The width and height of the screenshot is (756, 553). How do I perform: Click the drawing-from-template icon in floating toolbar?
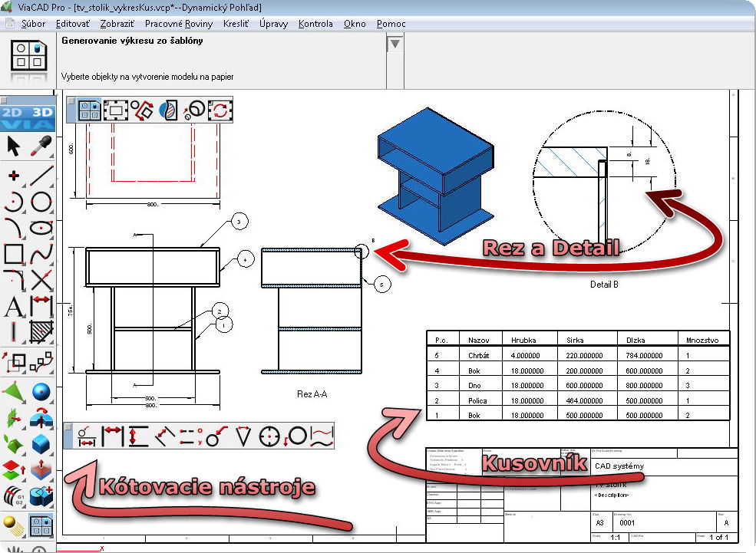(x=90, y=110)
